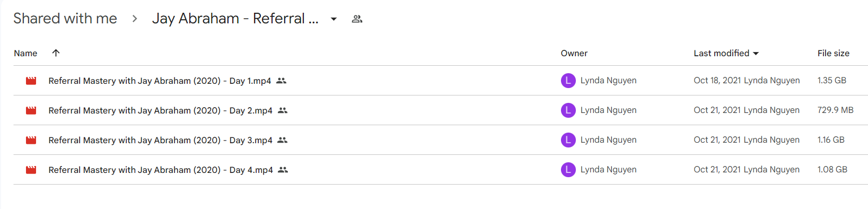Image resolution: width=868 pixels, height=209 pixels.
Task: Click Lynda Nguyen avatar in Day 1 row
Action: click(568, 81)
